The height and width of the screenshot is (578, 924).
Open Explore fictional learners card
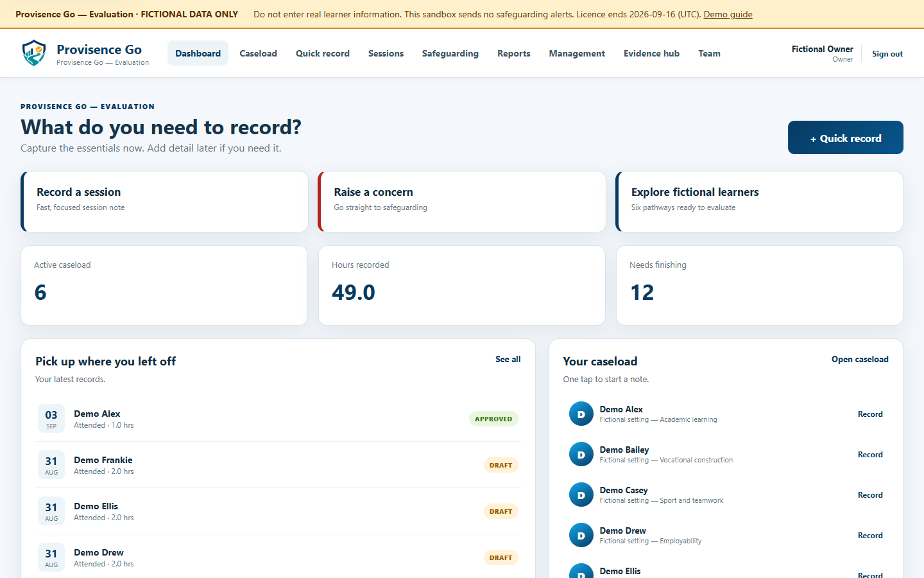[x=759, y=202]
